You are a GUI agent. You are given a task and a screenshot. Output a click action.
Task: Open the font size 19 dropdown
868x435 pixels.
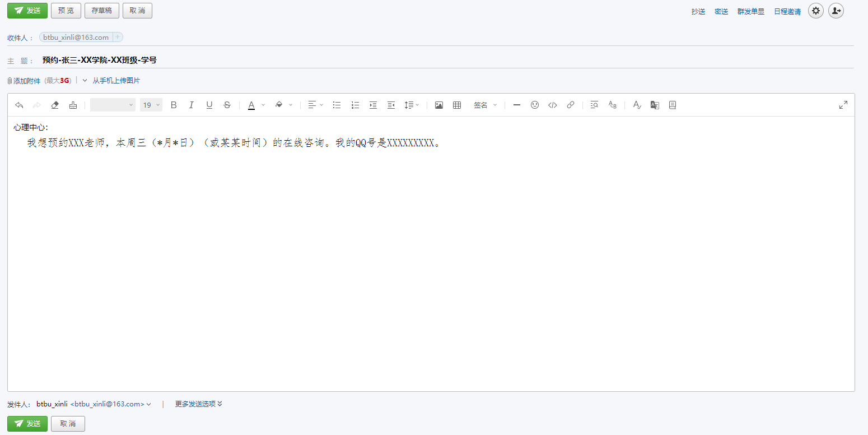[151, 105]
